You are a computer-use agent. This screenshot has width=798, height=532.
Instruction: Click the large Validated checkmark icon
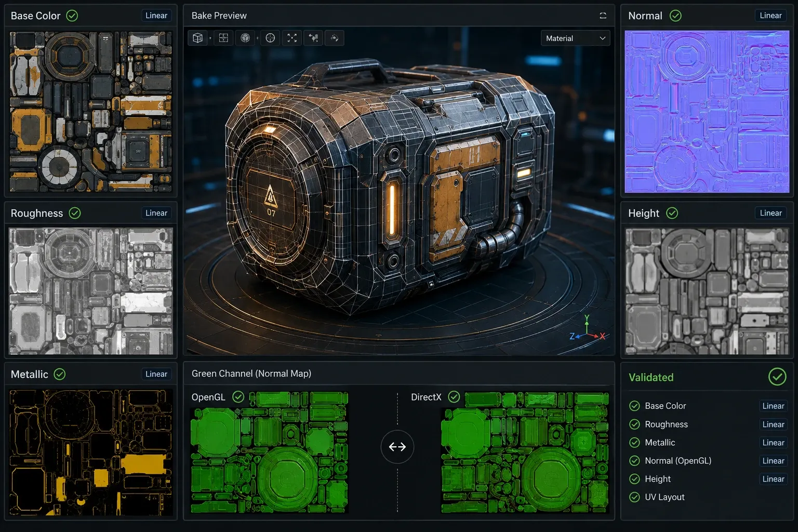[x=777, y=377]
